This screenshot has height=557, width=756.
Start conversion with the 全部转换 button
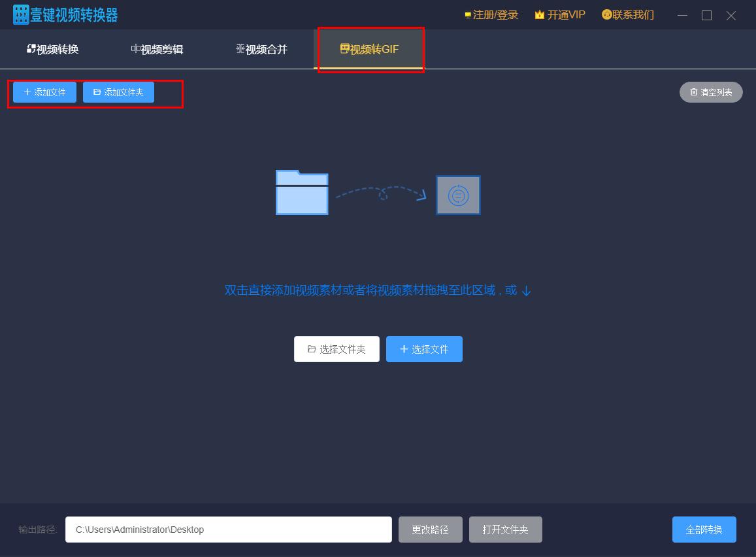(704, 530)
